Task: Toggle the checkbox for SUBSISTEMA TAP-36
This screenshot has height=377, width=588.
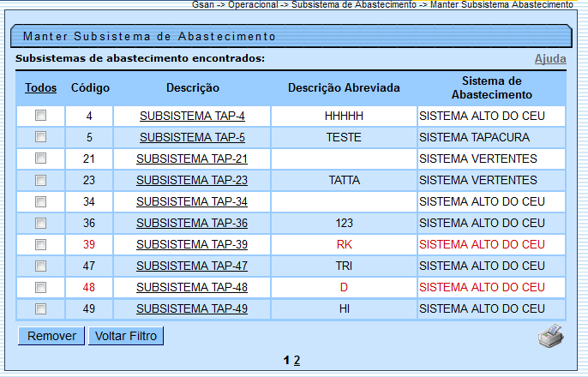Action: coord(40,223)
